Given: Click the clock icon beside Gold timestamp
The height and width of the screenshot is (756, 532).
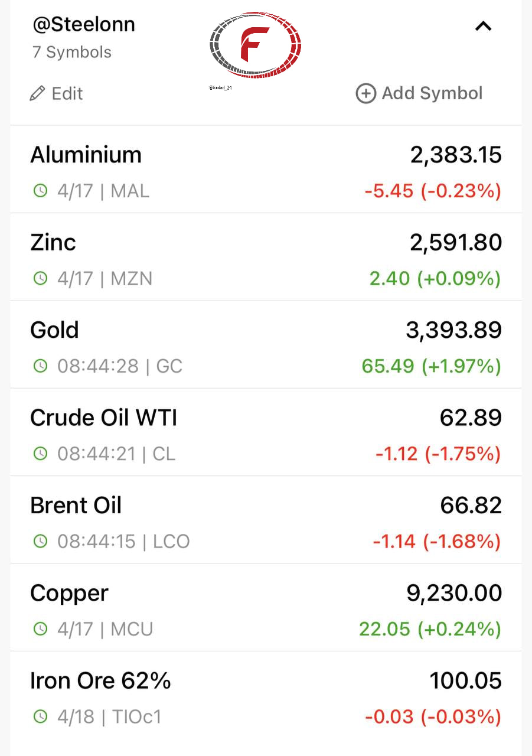Looking at the screenshot, I should [x=40, y=366].
